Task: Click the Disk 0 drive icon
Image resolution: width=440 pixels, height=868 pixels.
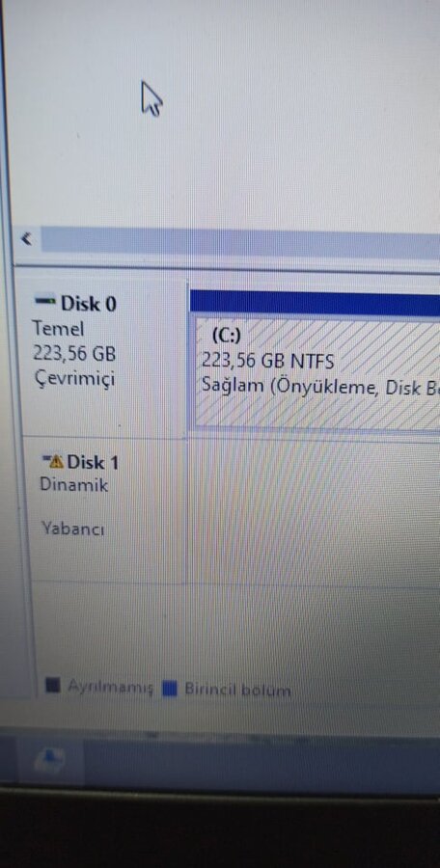Action: click(x=45, y=302)
